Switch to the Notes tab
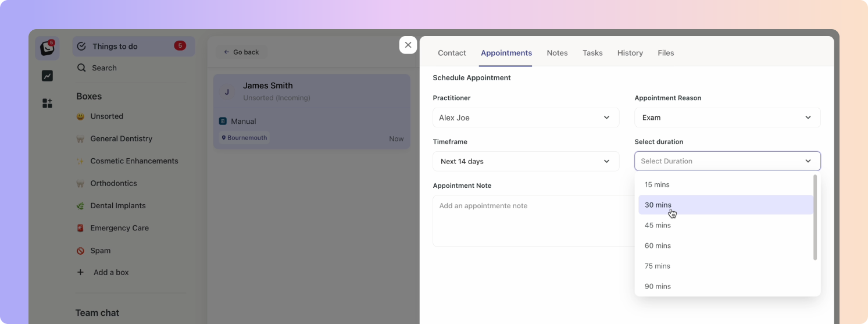 (557, 53)
